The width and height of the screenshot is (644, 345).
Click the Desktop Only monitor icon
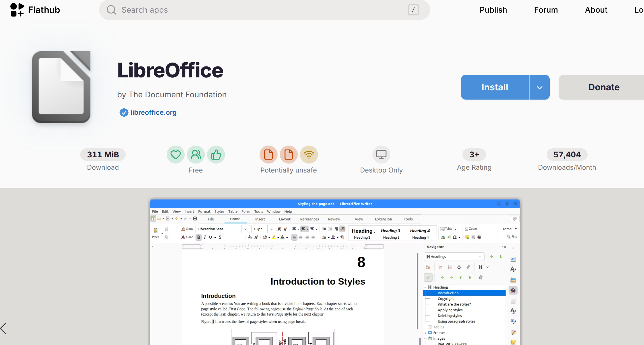(x=381, y=155)
